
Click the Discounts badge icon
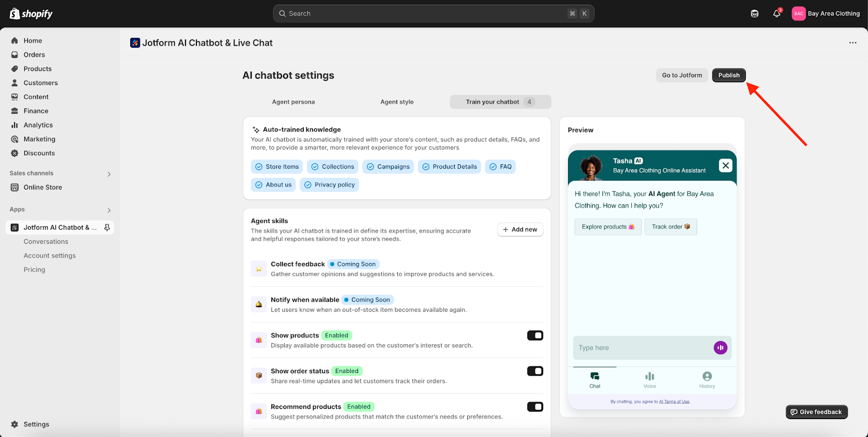click(x=15, y=153)
